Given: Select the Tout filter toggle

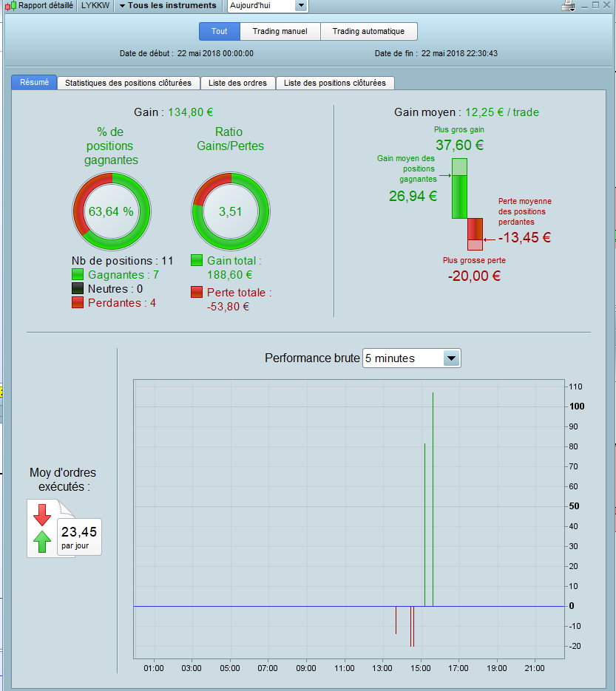Looking at the screenshot, I should [x=219, y=31].
